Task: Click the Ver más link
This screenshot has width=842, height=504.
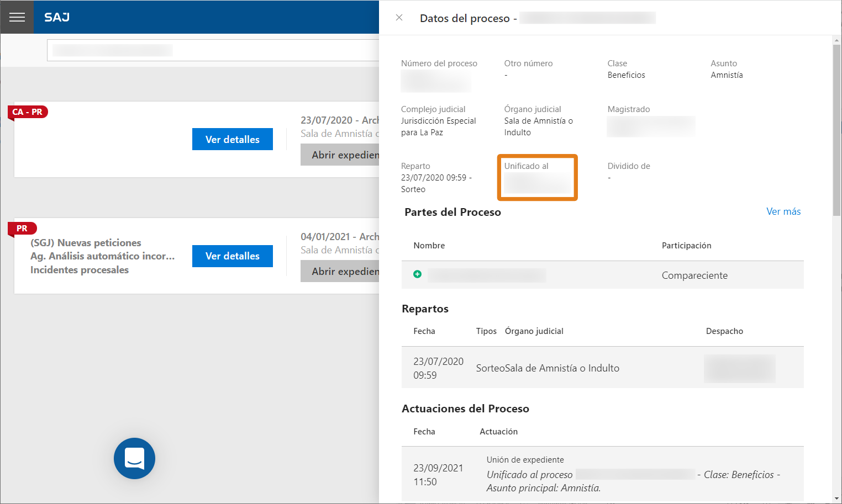Action: coord(783,211)
